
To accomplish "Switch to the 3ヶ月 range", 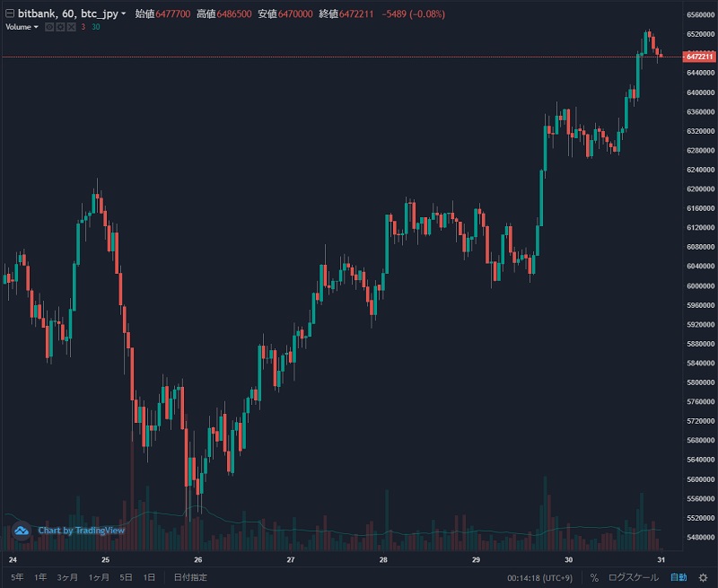I will pyautogui.click(x=67, y=577).
